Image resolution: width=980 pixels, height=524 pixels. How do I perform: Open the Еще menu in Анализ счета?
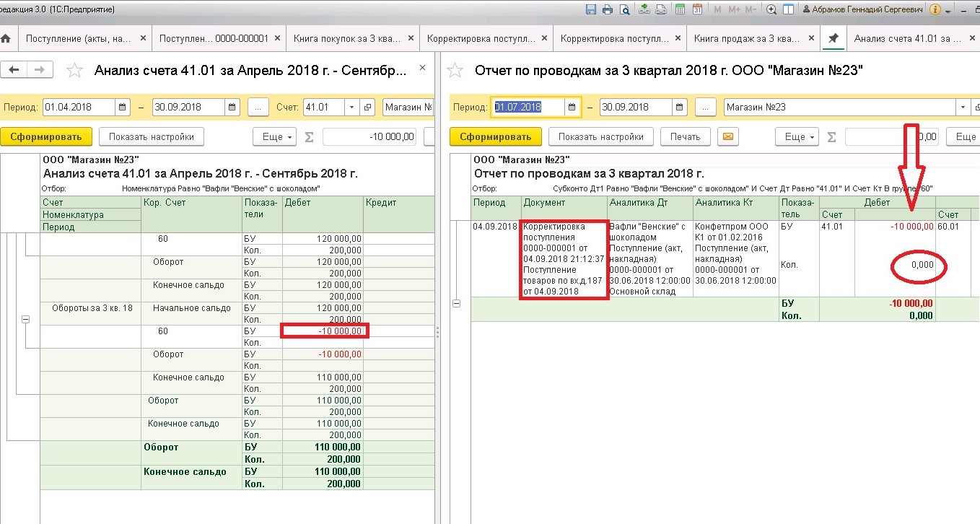pyautogui.click(x=275, y=136)
